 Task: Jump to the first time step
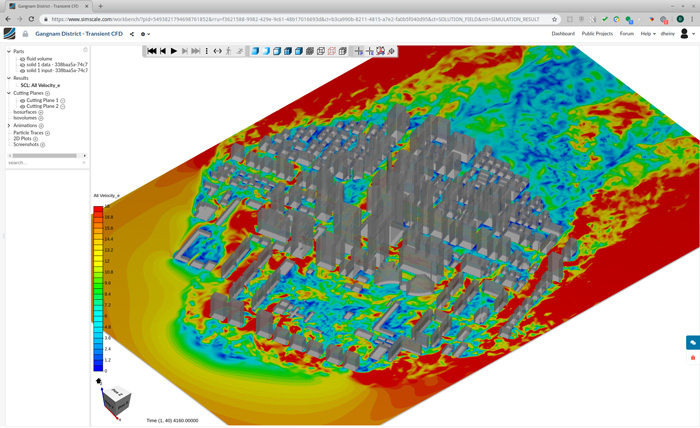click(x=152, y=51)
